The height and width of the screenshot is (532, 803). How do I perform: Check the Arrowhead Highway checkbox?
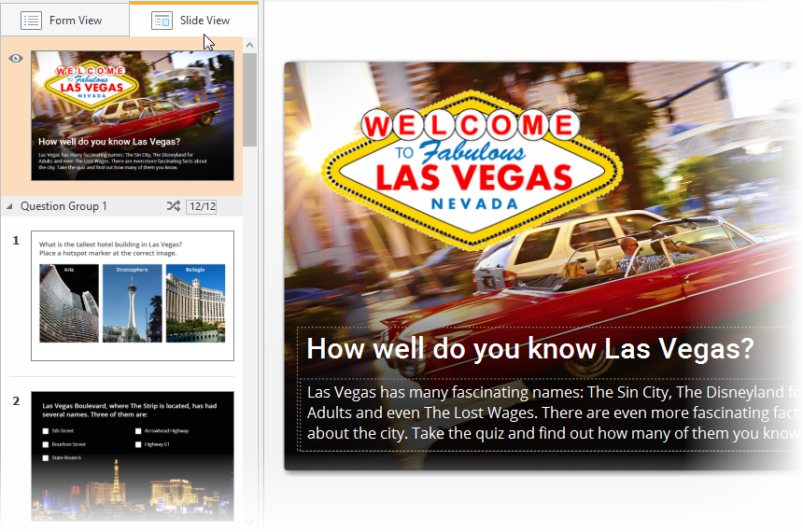click(x=139, y=431)
